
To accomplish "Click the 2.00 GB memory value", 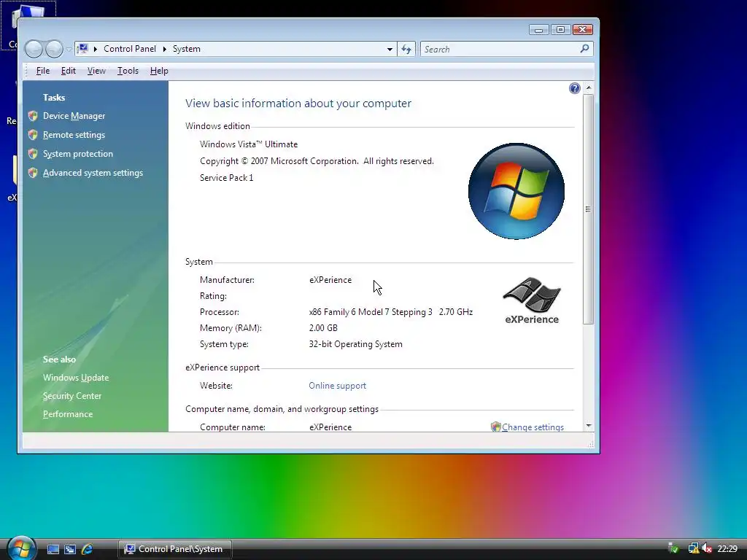I will click(x=323, y=328).
